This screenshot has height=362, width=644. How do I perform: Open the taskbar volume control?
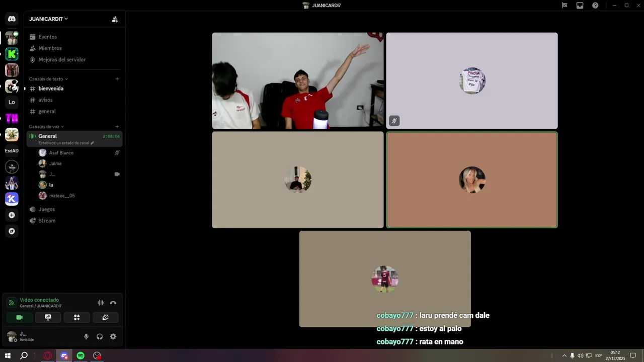tap(580, 355)
